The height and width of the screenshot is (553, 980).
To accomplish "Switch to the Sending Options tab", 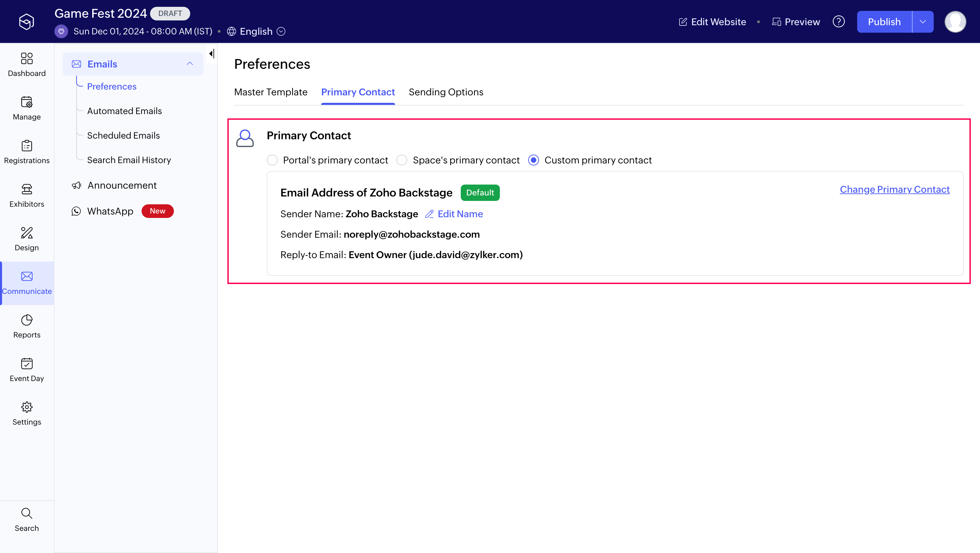I will pos(446,92).
